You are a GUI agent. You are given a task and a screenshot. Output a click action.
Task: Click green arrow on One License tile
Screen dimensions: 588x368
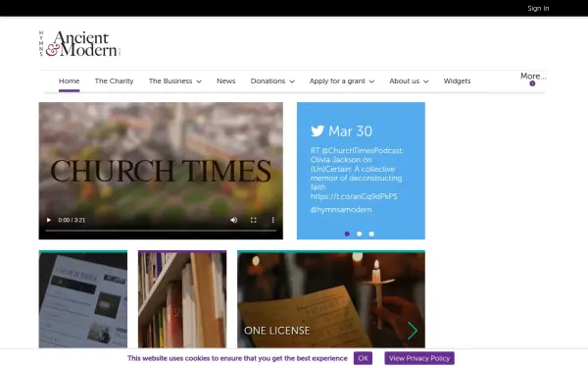click(x=413, y=331)
